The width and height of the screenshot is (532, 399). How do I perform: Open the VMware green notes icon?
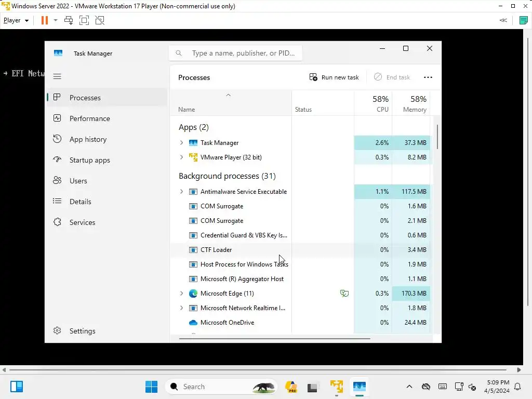coord(524,20)
